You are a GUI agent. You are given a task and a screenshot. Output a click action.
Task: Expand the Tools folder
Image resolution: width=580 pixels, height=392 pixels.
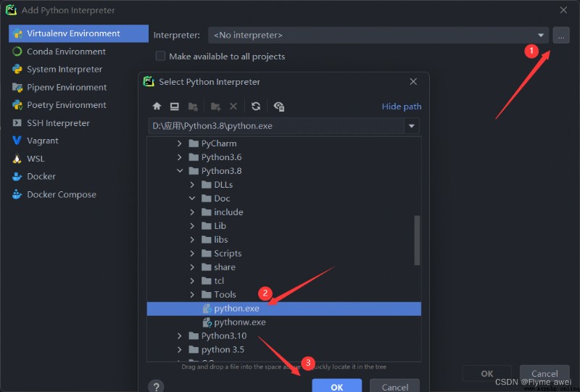[x=192, y=295]
